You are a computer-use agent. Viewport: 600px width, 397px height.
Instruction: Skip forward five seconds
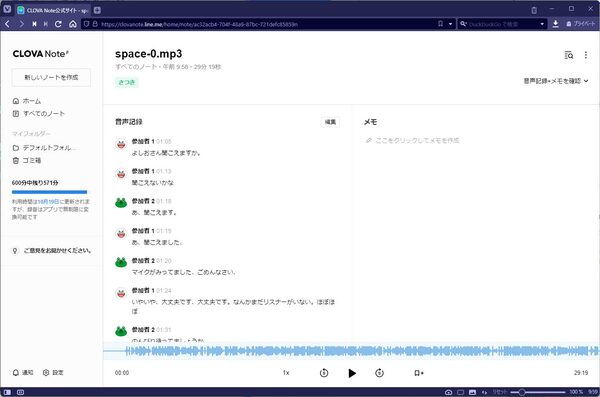pyautogui.click(x=380, y=373)
